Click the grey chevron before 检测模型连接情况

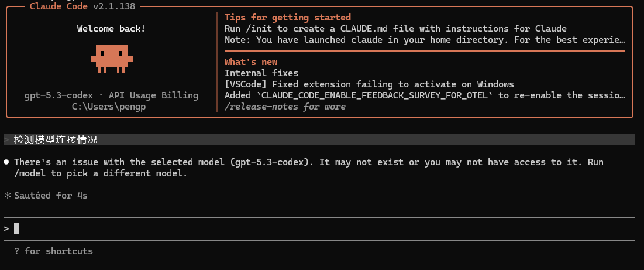(x=6, y=140)
